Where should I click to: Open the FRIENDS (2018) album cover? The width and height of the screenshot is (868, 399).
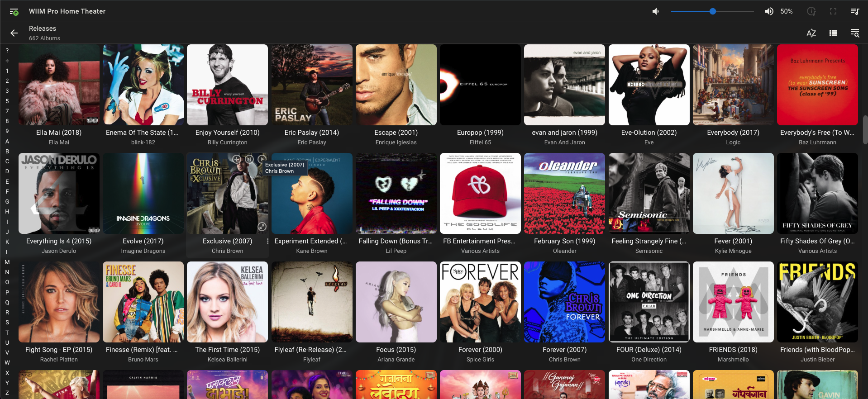point(733,302)
